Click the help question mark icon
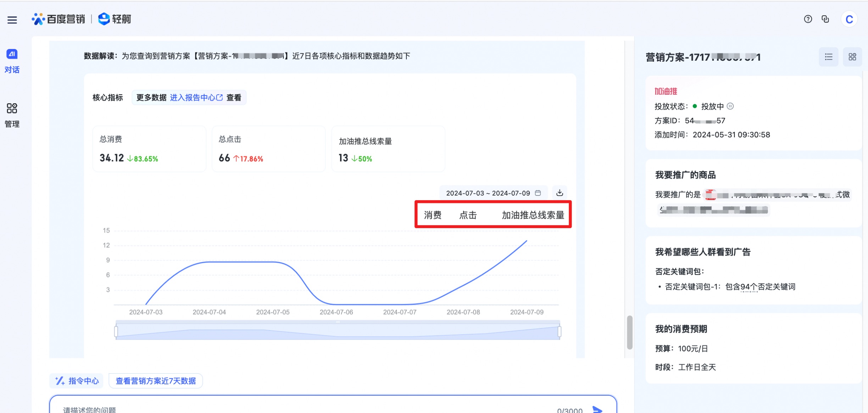The height and width of the screenshot is (413, 868). (x=808, y=19)
